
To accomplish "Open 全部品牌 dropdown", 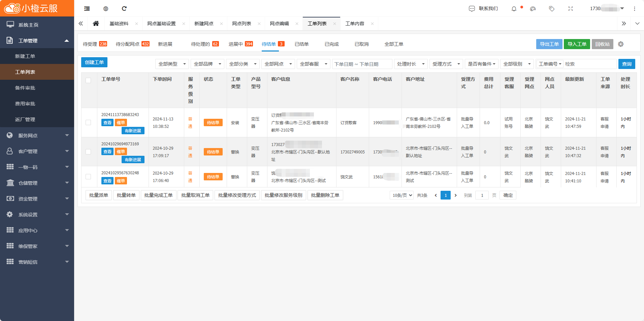I will click(207, 64).
